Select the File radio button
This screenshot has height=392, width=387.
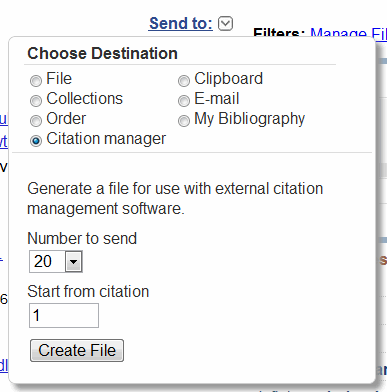click(x=36, y=81)
